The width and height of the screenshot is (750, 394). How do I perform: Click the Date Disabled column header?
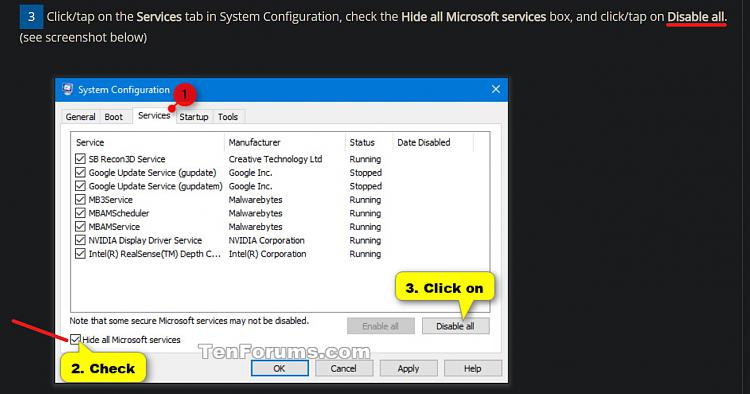click(x=433, y=142)
